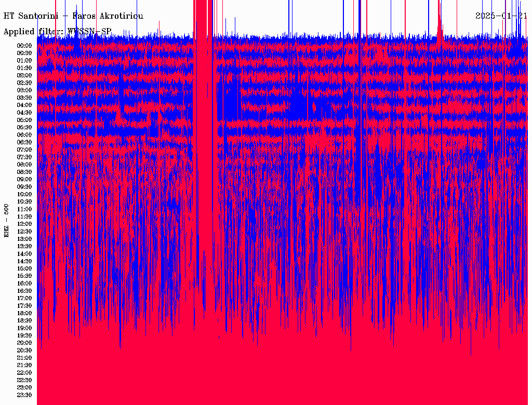
Task: Select the 20:30 time label
Action: click(x=24, y=350)
